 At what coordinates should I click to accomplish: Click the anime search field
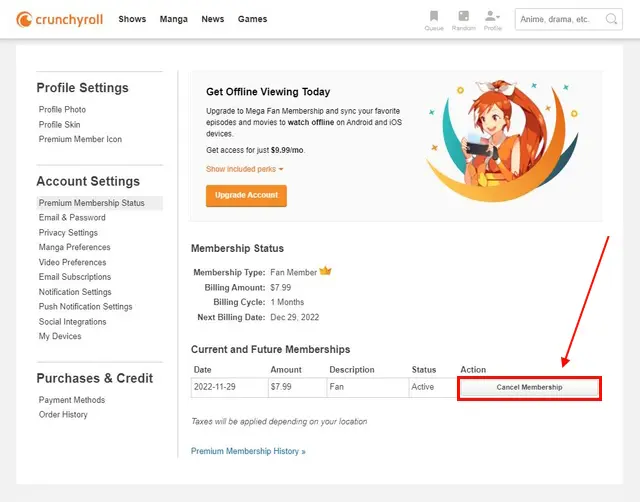568,19
